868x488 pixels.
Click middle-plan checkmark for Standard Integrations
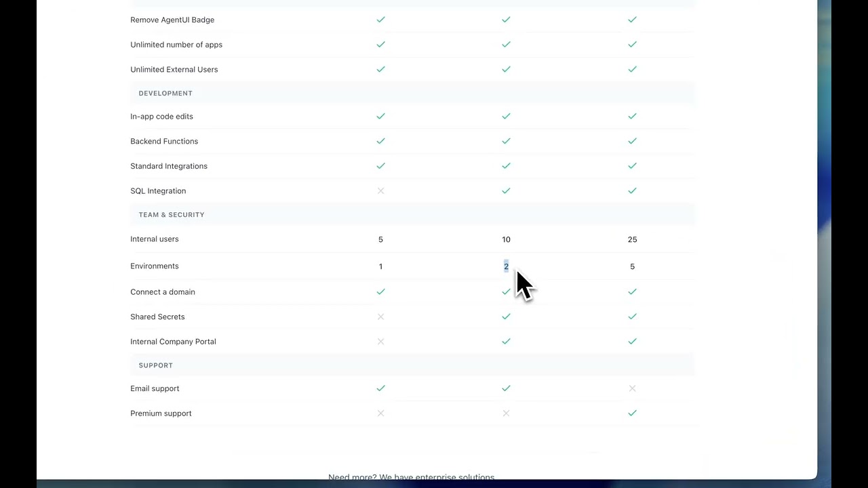point(506,166)
